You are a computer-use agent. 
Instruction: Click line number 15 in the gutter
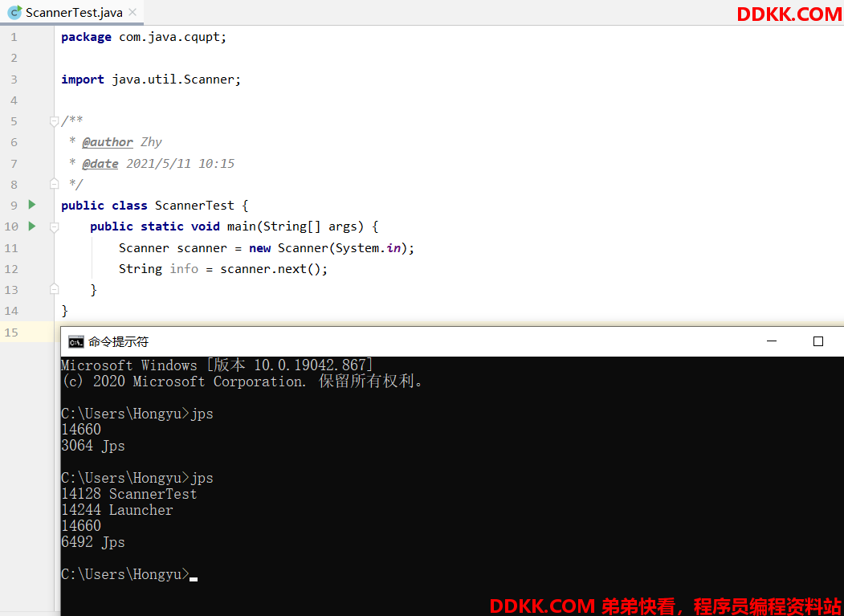(x=10, y=332)
